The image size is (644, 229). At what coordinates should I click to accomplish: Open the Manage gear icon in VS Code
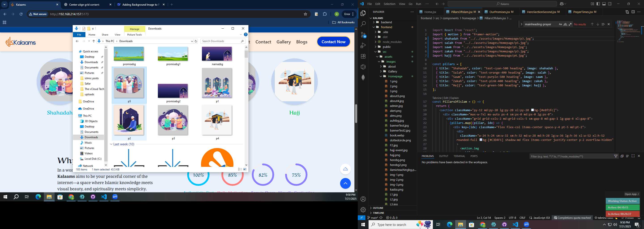363,210
